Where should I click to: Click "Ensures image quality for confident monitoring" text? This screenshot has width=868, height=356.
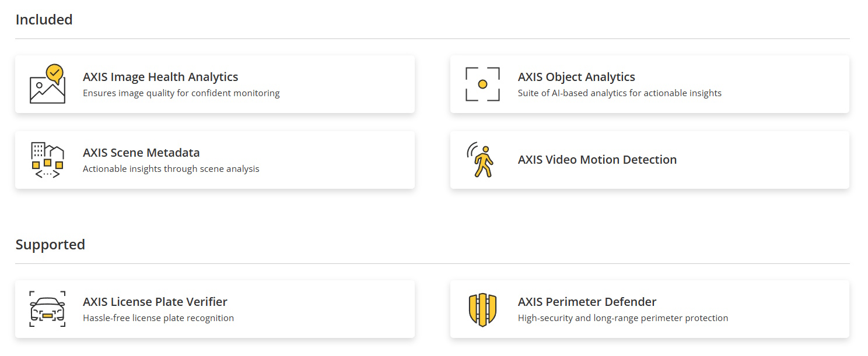pyautogui.click(x=181, y=93)
